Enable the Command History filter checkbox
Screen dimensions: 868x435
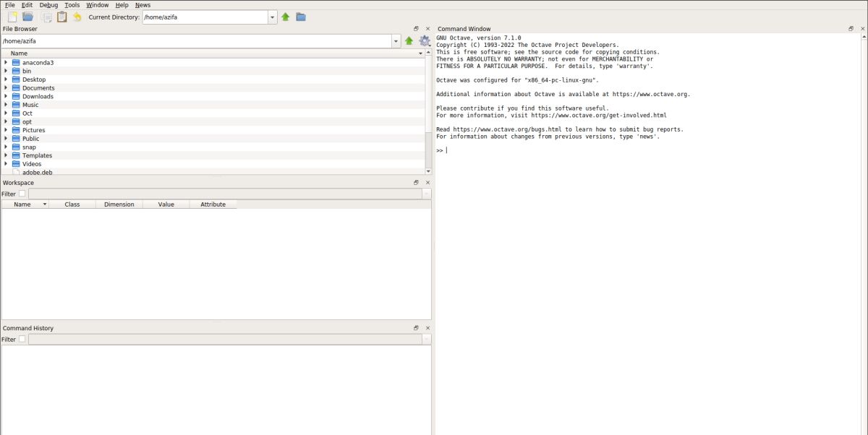click(22, 339)
